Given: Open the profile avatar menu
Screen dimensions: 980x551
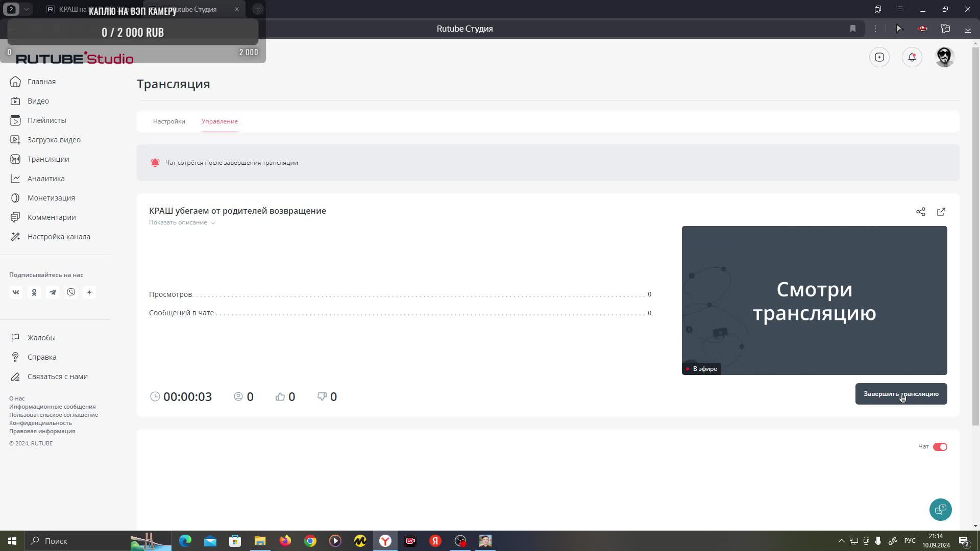Looking at the screenshot, I should click(945, 57).
